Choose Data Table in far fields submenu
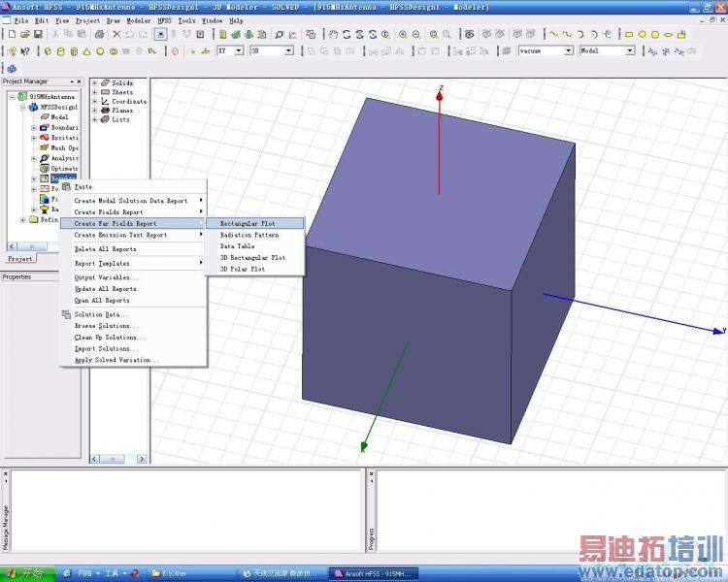 (x=255, y=246)
